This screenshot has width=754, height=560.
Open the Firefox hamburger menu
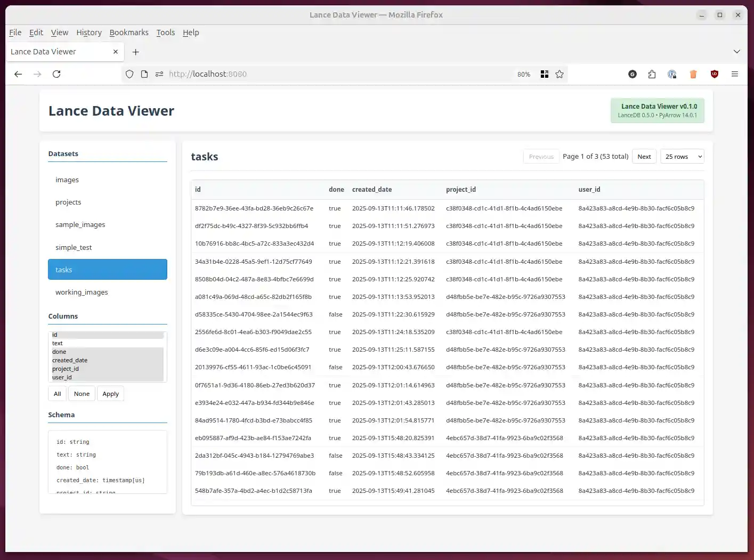[735, 74]
